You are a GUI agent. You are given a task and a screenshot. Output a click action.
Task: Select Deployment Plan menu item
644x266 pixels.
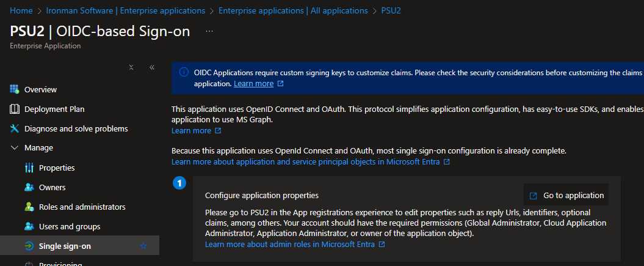[54, 109]
